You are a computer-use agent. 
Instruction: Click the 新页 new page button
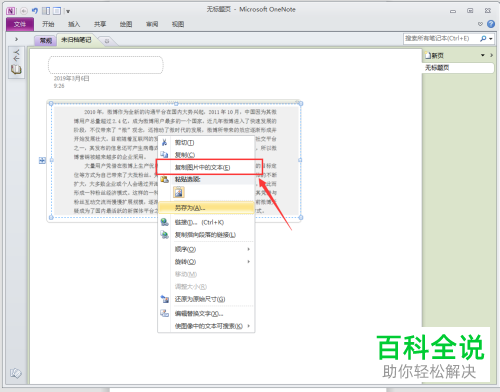pyautogui.click(x=435, y=55)
